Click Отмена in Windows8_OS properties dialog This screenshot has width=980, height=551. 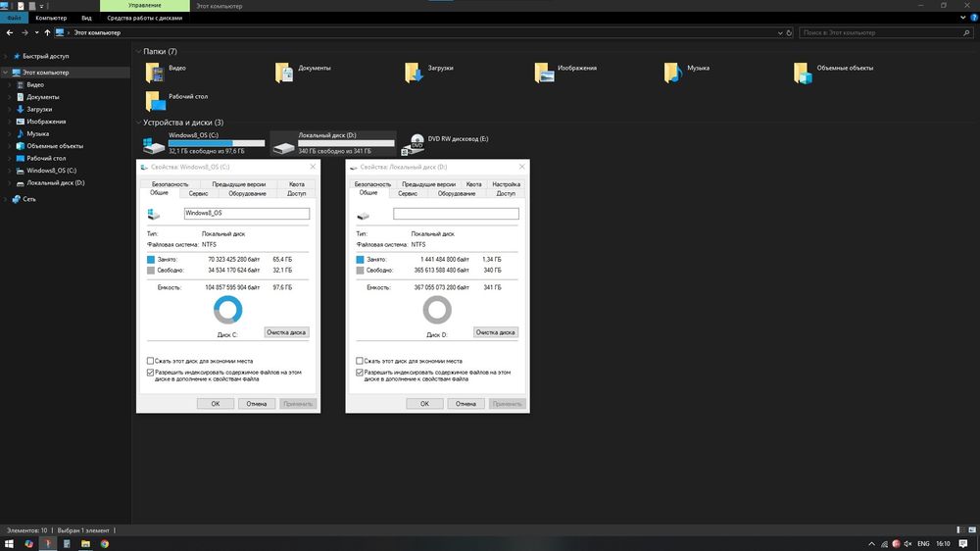(x=256, y=404)
